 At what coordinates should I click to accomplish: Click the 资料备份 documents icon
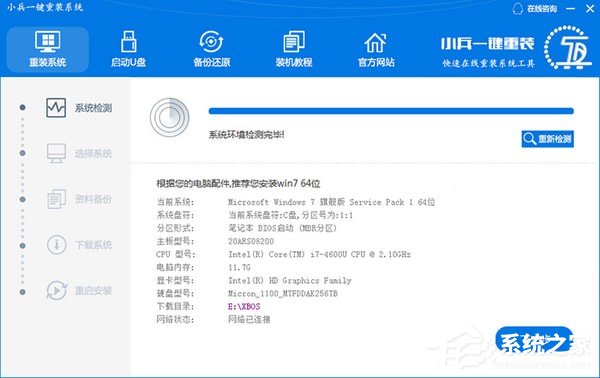click(x=57, y=199)
